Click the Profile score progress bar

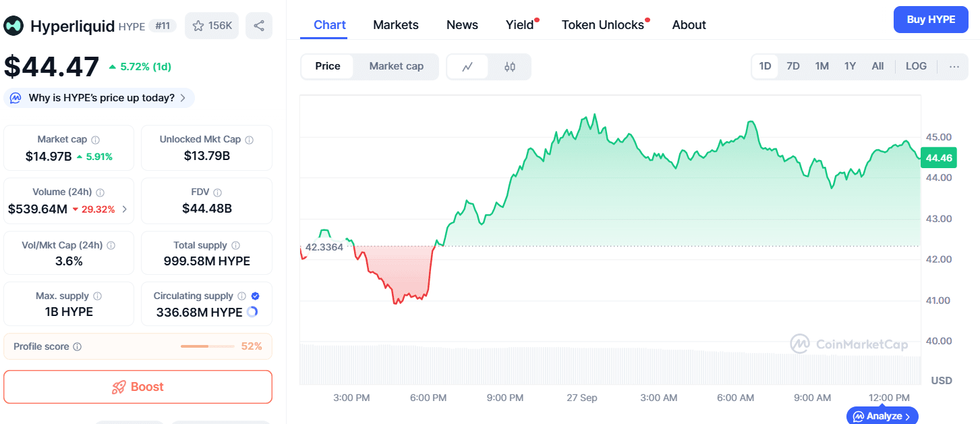click(x=205, y=346)
